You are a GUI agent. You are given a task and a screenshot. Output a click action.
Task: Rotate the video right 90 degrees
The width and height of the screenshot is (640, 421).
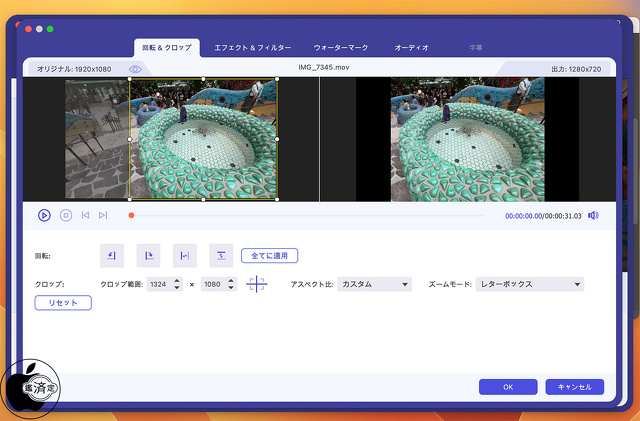(148, 256)
